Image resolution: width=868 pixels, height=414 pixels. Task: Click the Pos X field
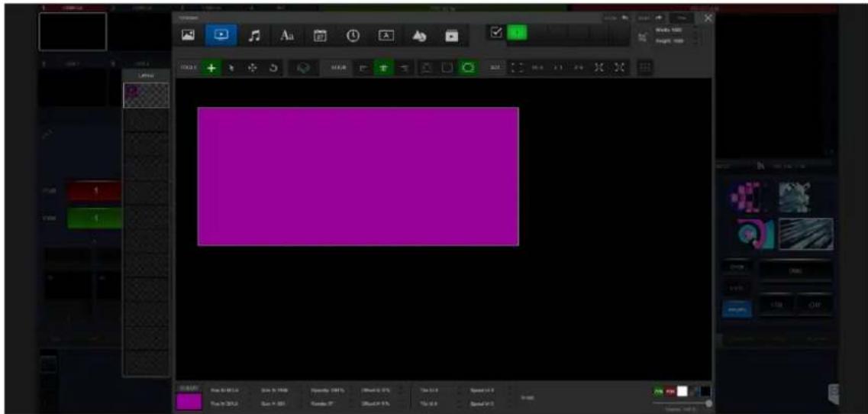(x=225, y=390)
